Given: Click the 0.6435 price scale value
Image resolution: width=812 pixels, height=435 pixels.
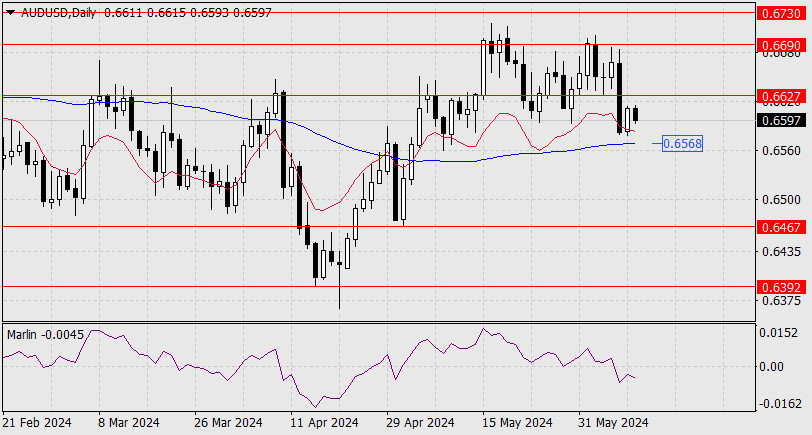Looking at the screenshot, I should pos(782,252).
